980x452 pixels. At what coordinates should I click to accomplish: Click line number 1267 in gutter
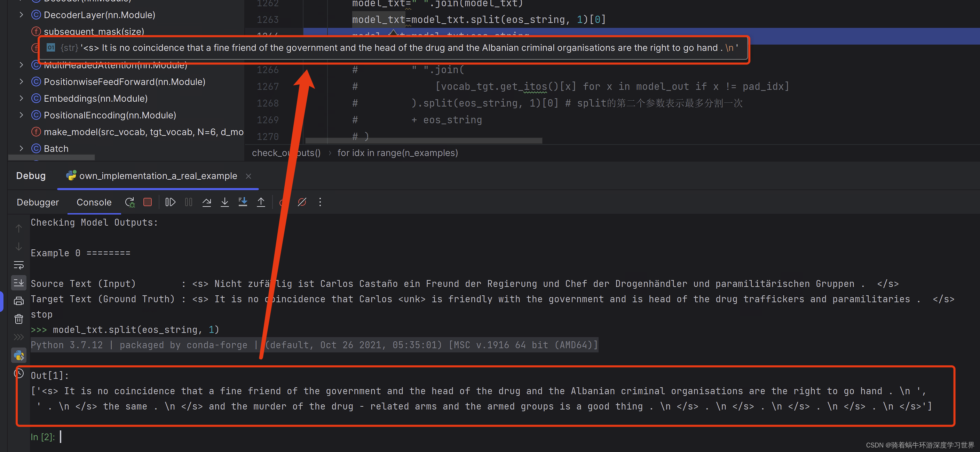point(267,86)
